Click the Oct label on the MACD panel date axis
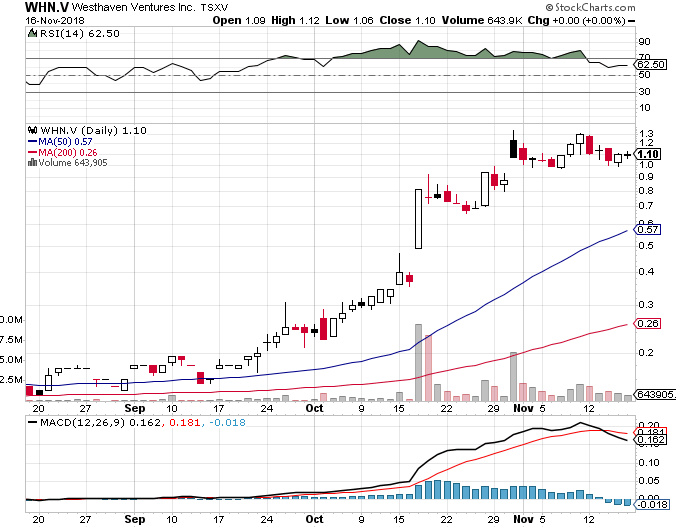Screen dimensions: 685x529 tap(315, 519)
